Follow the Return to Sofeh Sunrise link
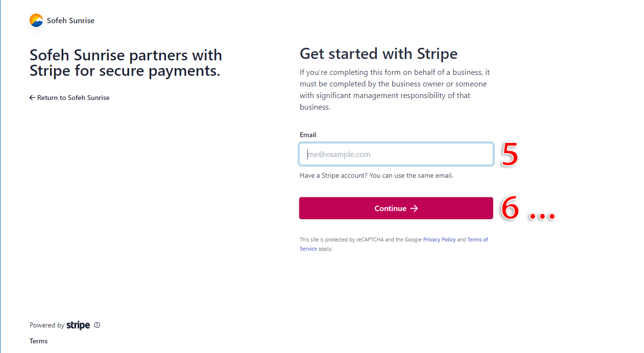 pyautogui.click(x=73, y=98)
